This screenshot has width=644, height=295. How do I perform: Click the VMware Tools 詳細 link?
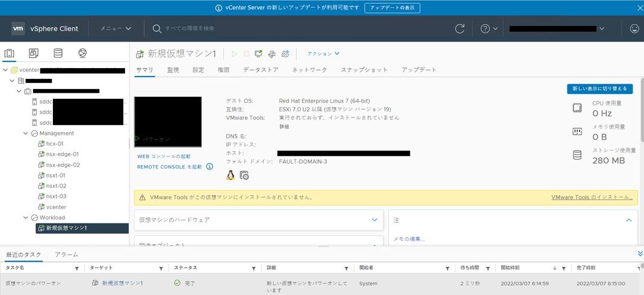pyautogui.click(x=285, y=126)
